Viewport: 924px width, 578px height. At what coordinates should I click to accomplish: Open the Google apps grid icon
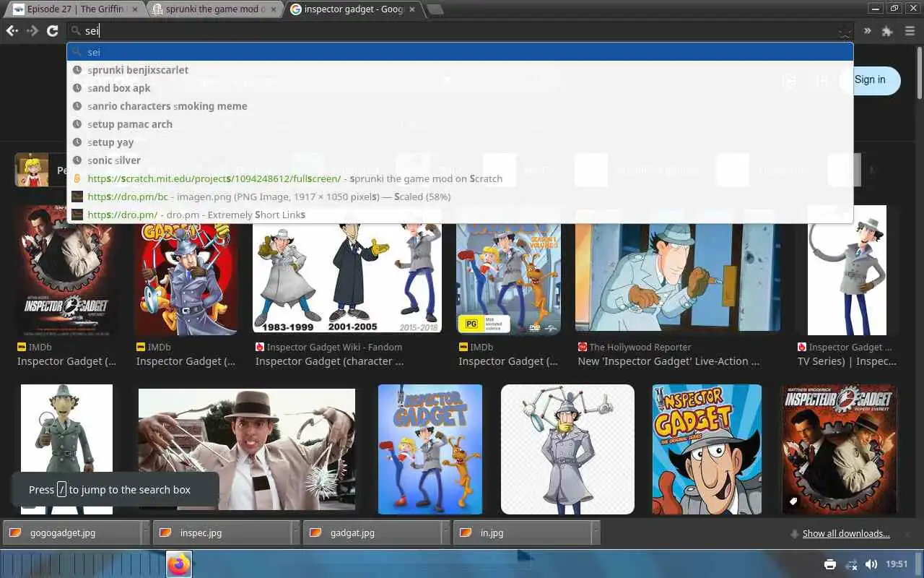pos(821,81)
